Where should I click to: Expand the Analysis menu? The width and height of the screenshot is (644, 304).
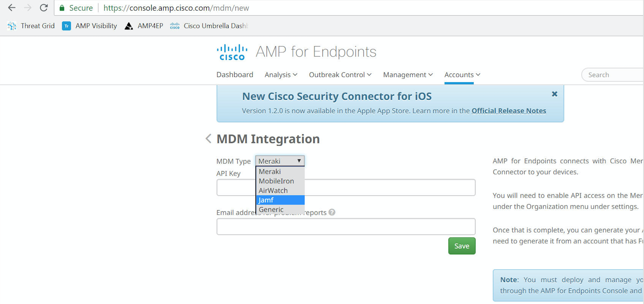coord(281,75)
